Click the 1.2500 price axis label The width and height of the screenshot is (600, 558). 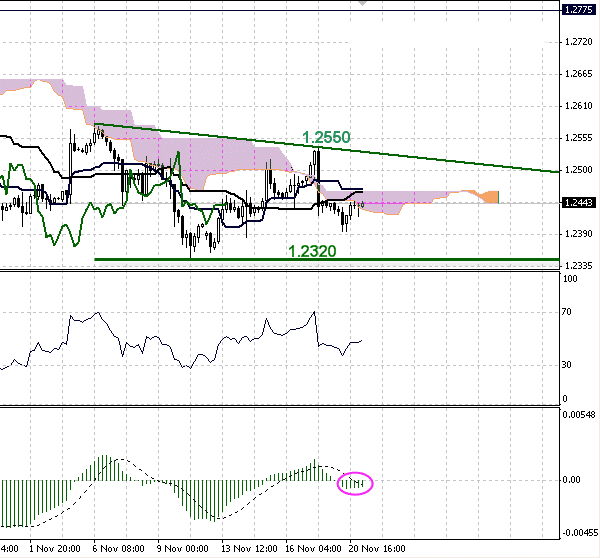click(579, 170)
